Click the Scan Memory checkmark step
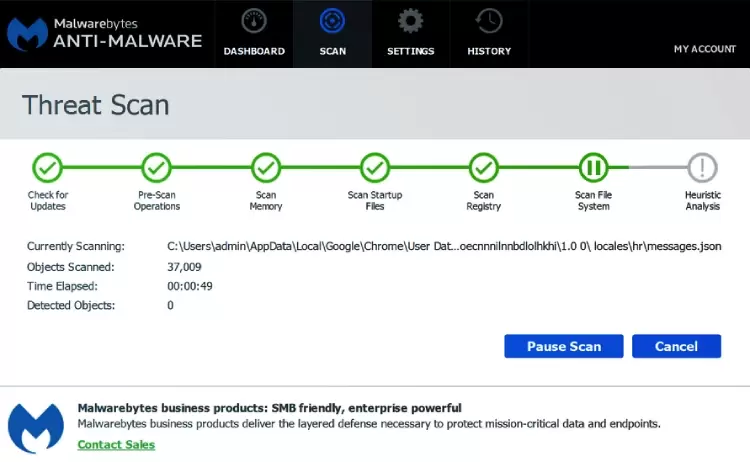 click(266, 168)
